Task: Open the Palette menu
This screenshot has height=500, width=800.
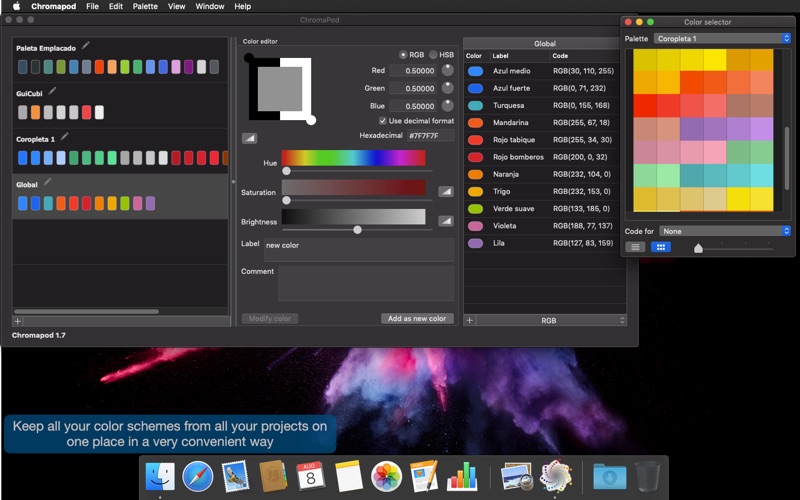Action: tap(145, 6)
